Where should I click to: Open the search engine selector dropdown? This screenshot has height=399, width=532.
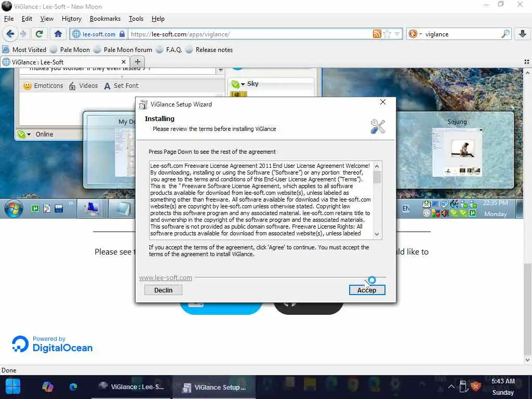pos(415,34)
